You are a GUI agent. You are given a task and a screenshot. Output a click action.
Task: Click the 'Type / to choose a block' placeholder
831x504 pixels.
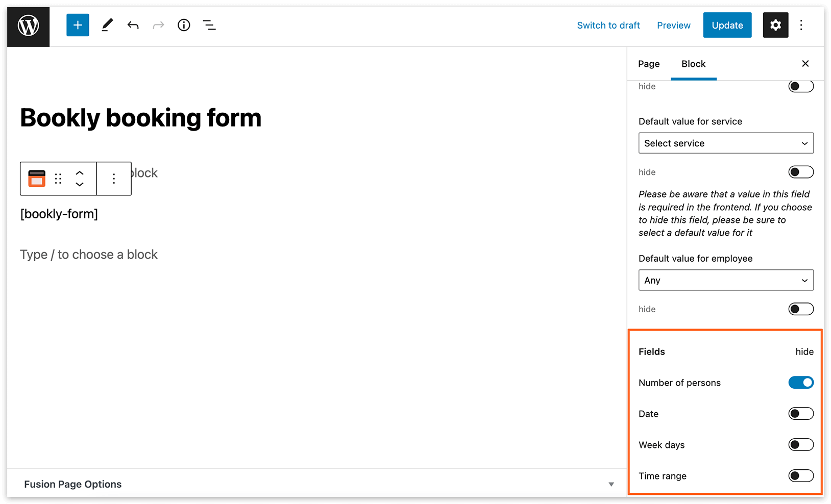(x=89, y=255)
